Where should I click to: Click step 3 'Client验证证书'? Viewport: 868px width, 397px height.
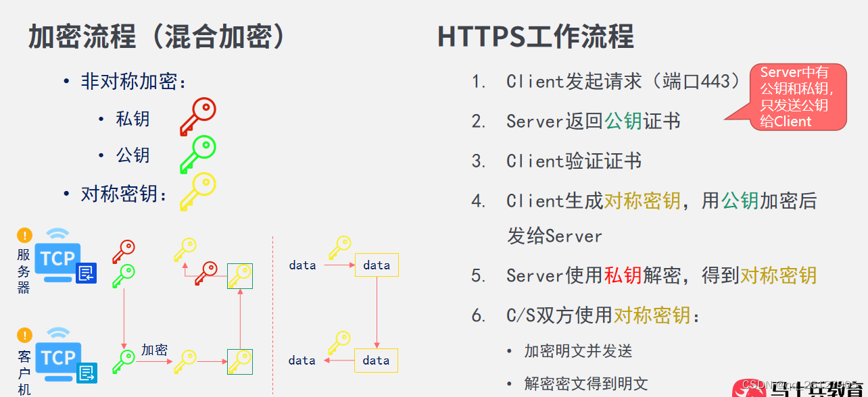pyautogui.click(x=574, y=161)
